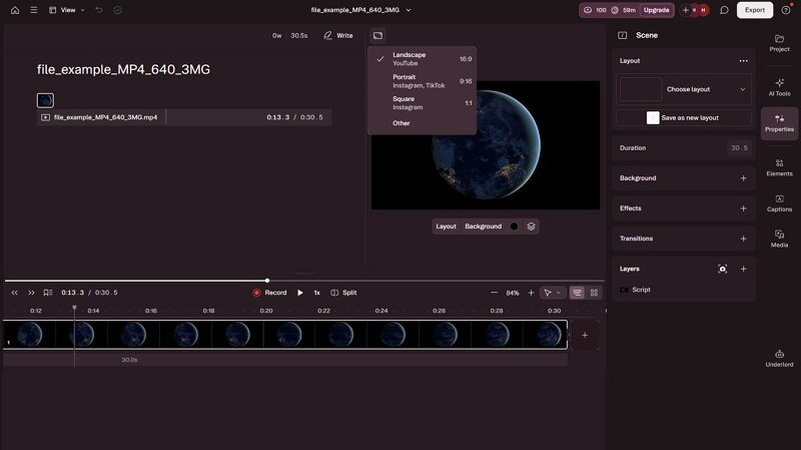The width and height of the screenshot is (801, 450).
Task: Switch to grid storyboard view toggle
Action: coord(594,293)
